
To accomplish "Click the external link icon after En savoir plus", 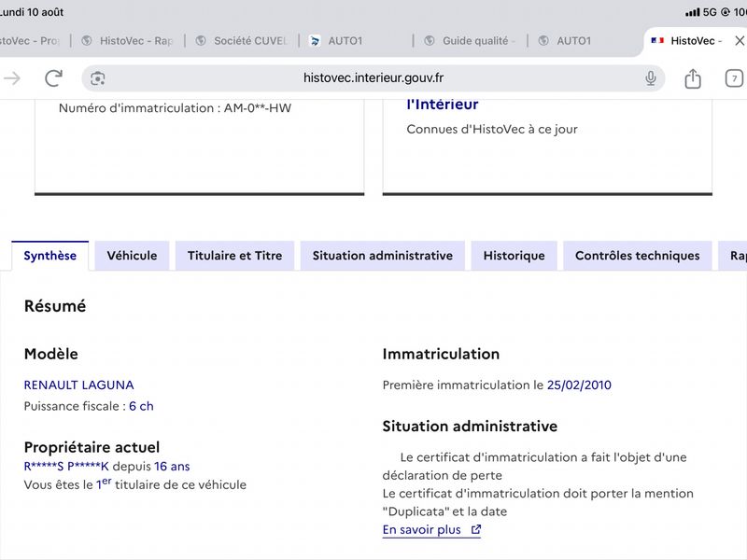I will [x=476, y=529].
